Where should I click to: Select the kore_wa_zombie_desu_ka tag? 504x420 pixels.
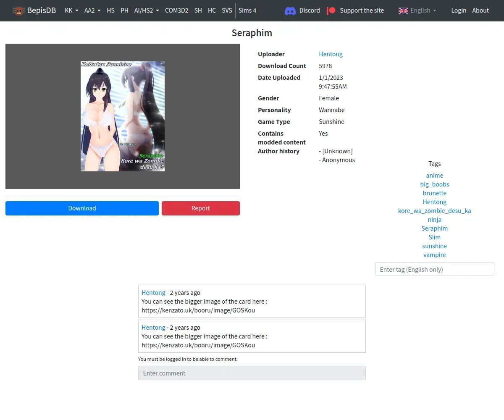point(435,211)
